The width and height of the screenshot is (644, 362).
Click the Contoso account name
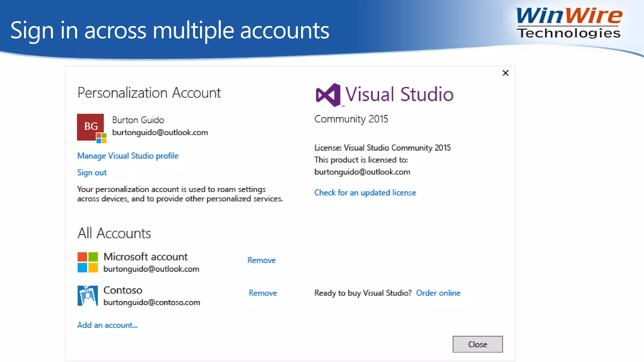(123, 290)
